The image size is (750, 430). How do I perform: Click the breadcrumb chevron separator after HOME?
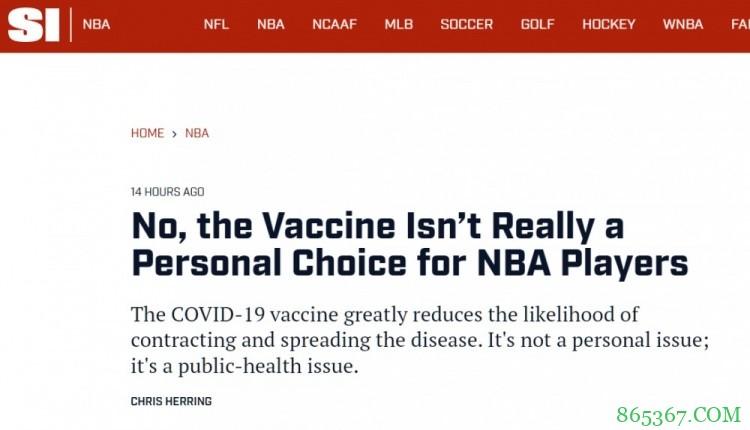pos(174,133)
